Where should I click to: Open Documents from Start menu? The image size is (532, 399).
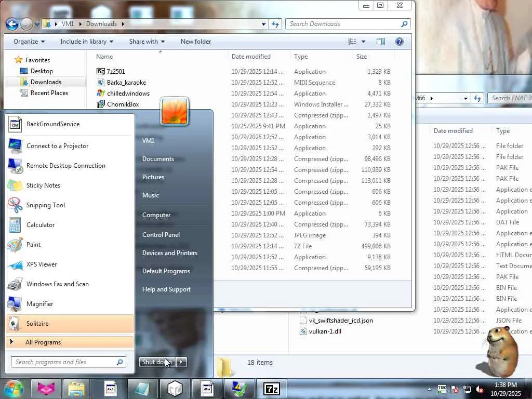coord(158,159)
